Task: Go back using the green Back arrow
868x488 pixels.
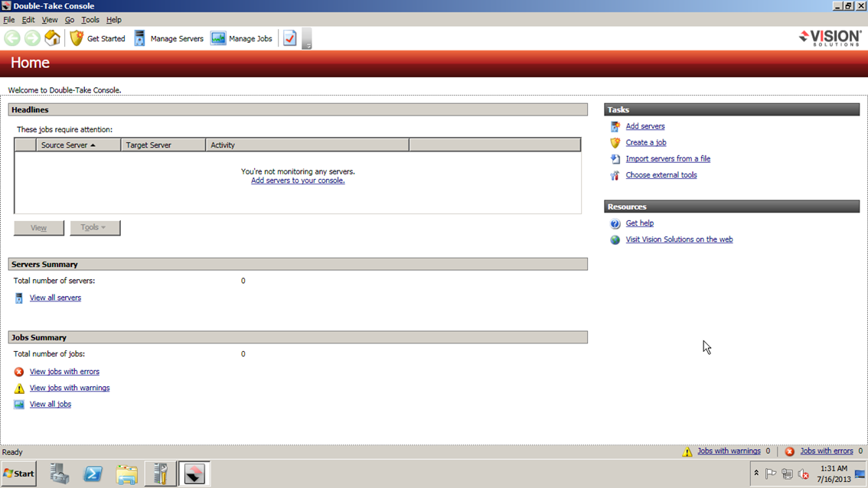Action: (12, 38)
